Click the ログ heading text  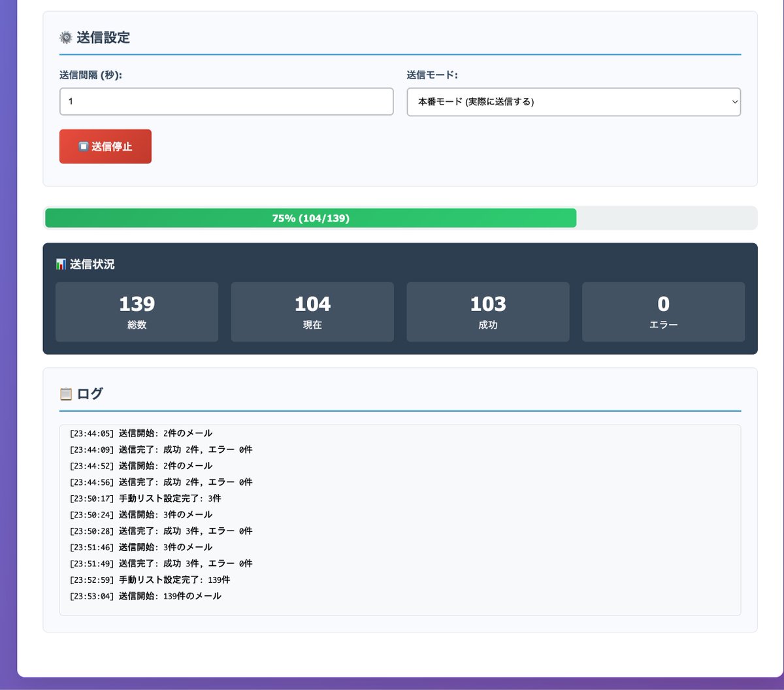[x=90, y=394]
